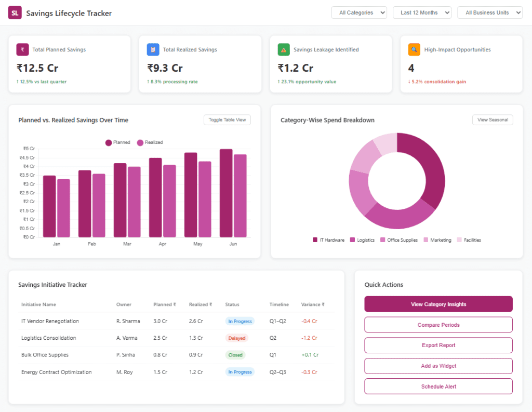Sort table by Planned column header
The height and width of the screenshot is (412, 532).
(x=165, y=304)
